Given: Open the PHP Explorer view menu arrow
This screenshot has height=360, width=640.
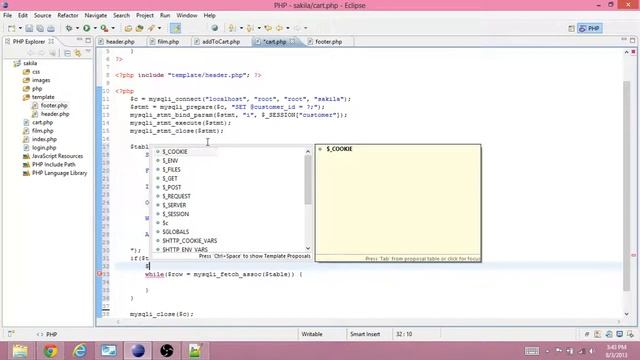Looking at the screenshot, I should click(88, 52).
